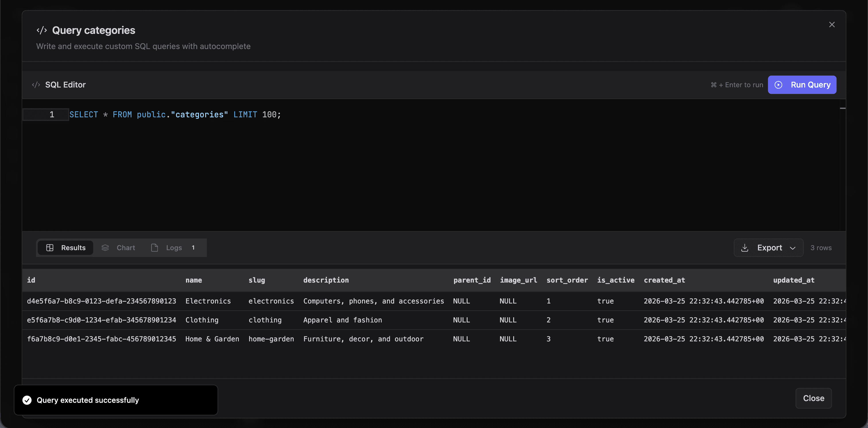
Task: Click the download icon inside Export button
Action: [x=745, y=248]
